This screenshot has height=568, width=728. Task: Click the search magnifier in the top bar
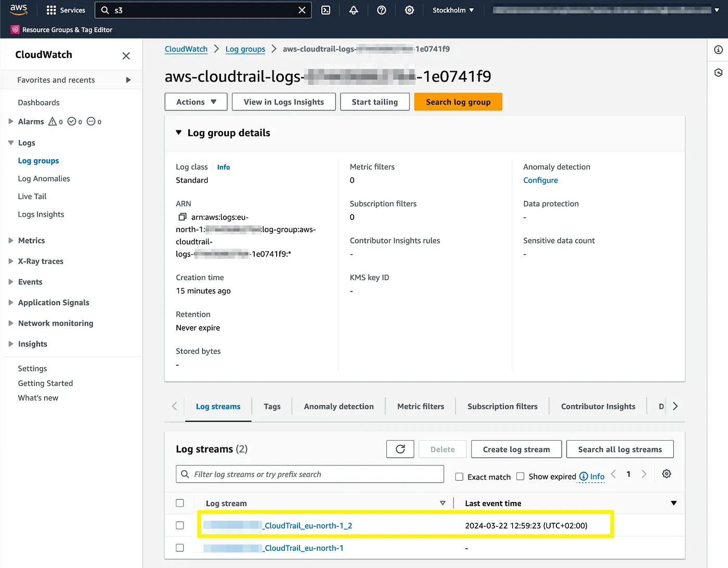click(x=105, y=10)
